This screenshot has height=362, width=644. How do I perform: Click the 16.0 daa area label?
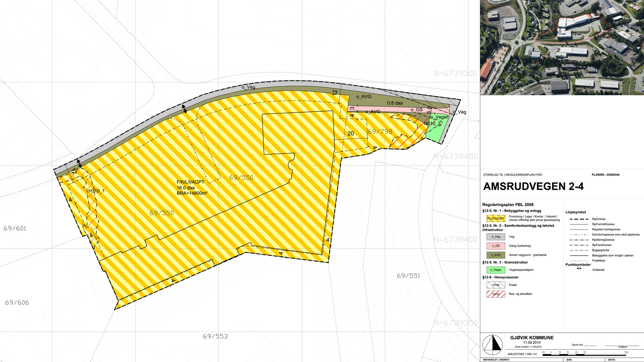(185, 188)
